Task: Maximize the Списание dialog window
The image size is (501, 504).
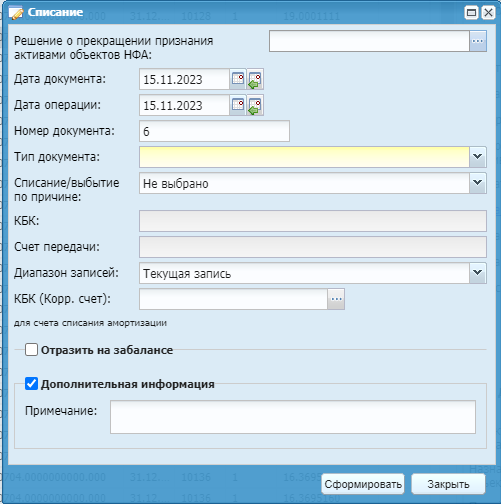Action: [471, 13]
